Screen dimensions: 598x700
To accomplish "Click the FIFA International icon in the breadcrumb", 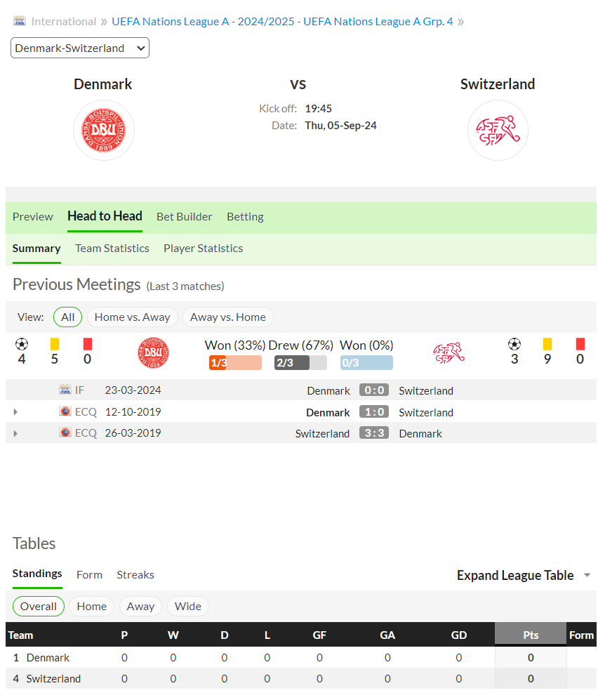I will pyautogui.click(x=19, y=21).
